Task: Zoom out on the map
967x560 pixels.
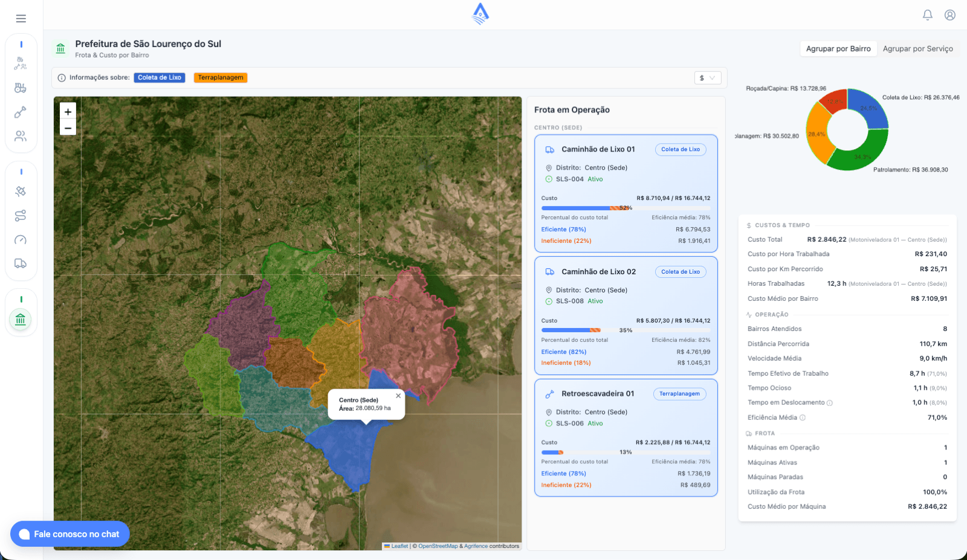Action: point(68,127)
